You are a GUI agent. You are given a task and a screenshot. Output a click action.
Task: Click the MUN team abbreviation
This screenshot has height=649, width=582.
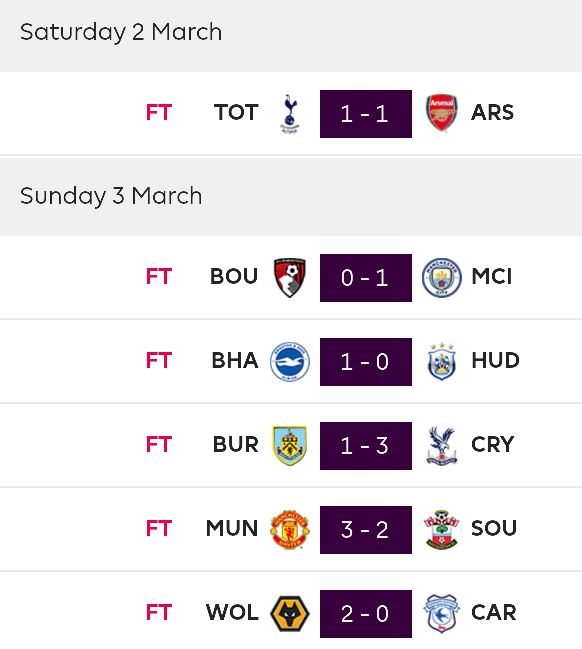pos(232,529)
